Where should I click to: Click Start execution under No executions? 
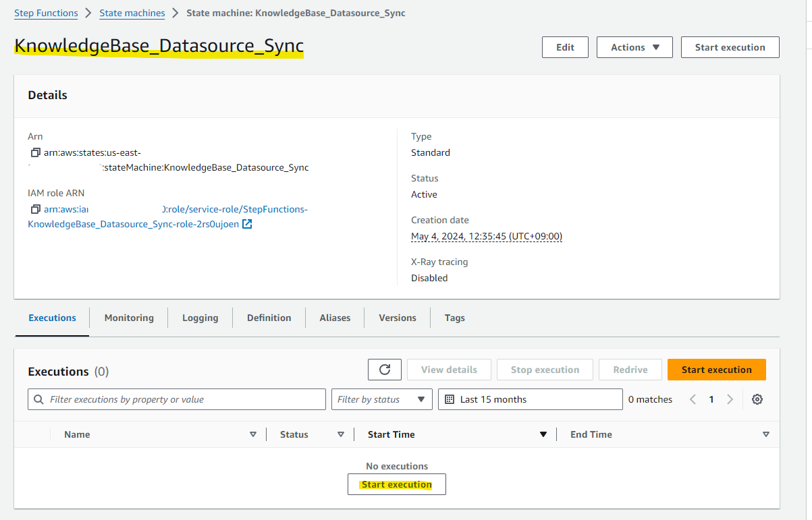click(x=397, y=484)
